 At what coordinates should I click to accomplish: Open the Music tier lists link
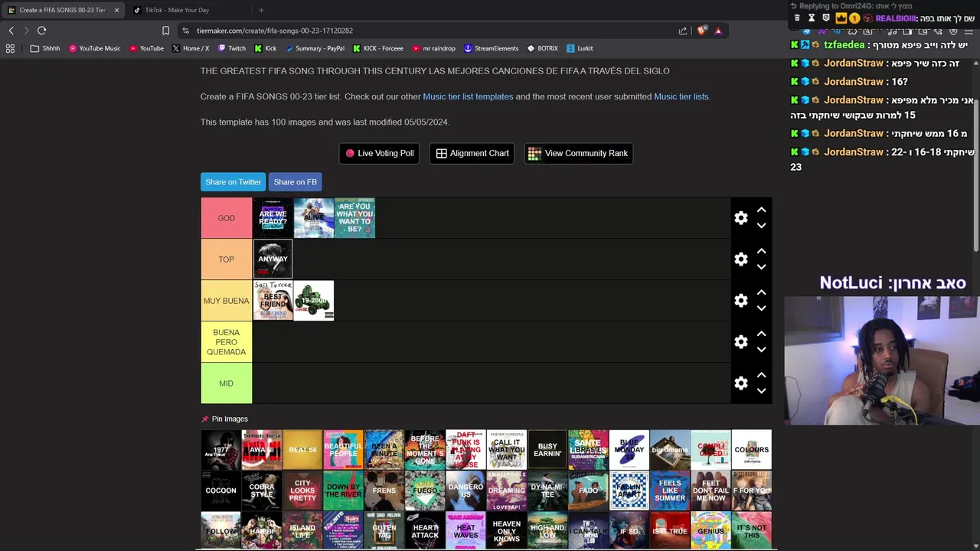click(x=681, y=97)
